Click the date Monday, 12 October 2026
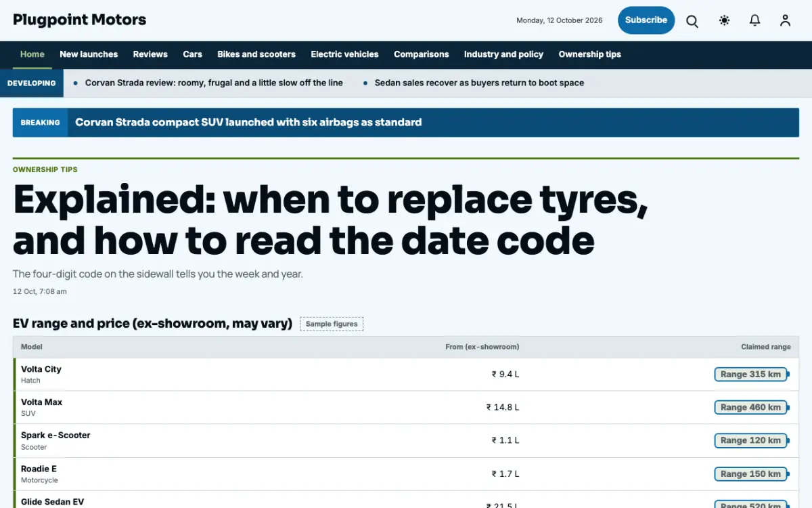812x508 pixels. click(x=560, y=20)
